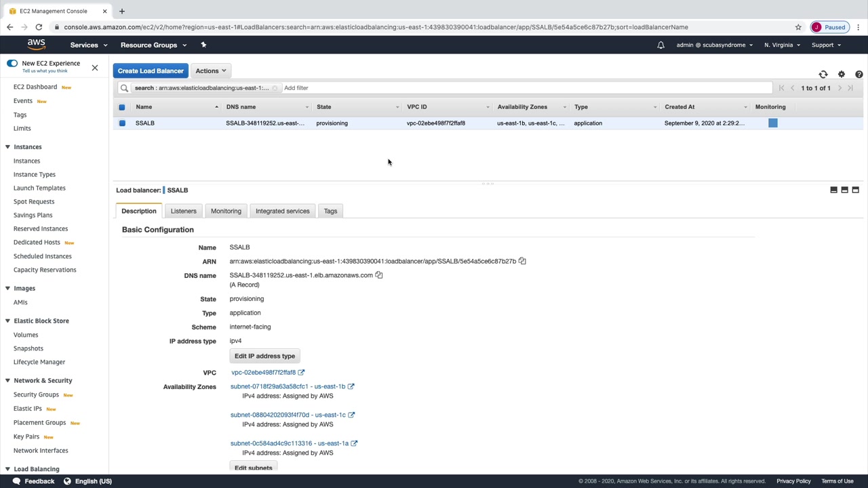Screen dimensions: 868x488
Task: Open the Services dropdown menu
Action: pyautogui.click(x=88, y=45)
